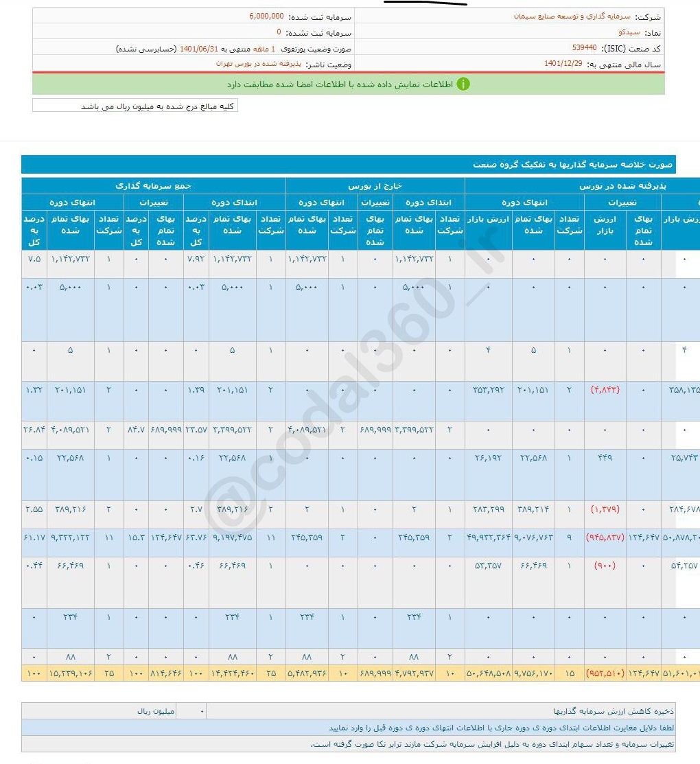Click the reporting period date 1401/06/31
Viewport: 700px width, 764px height.
pyautogui.click(x=198, y=49)
